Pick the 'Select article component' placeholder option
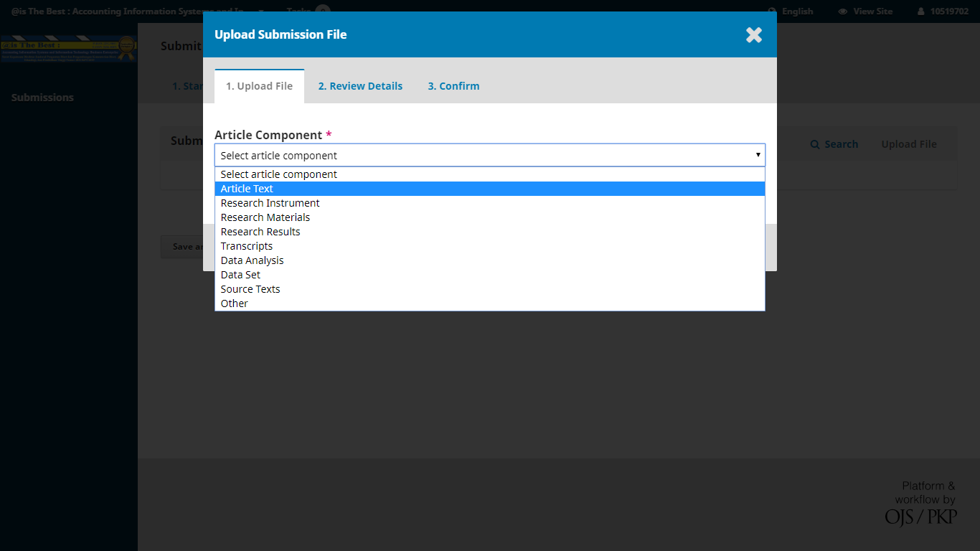The width and height of the screenshot is (980, 551). pos(490,174)
